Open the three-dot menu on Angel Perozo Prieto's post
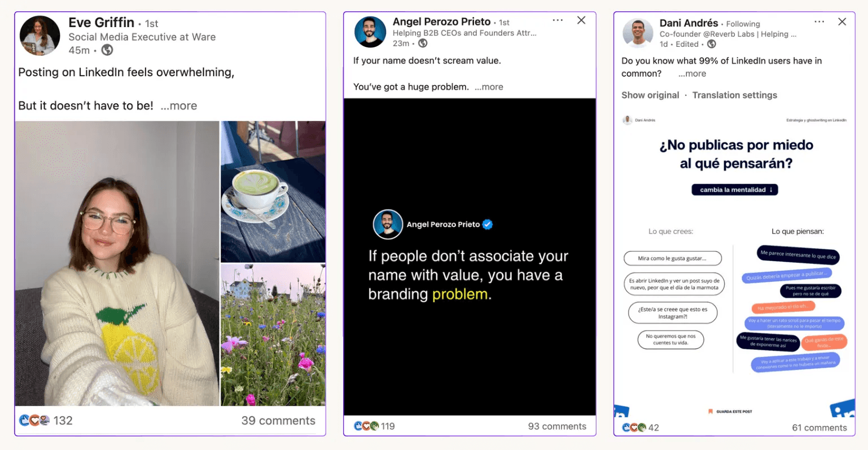Screen dimensions: 868x450 (558, 20)
